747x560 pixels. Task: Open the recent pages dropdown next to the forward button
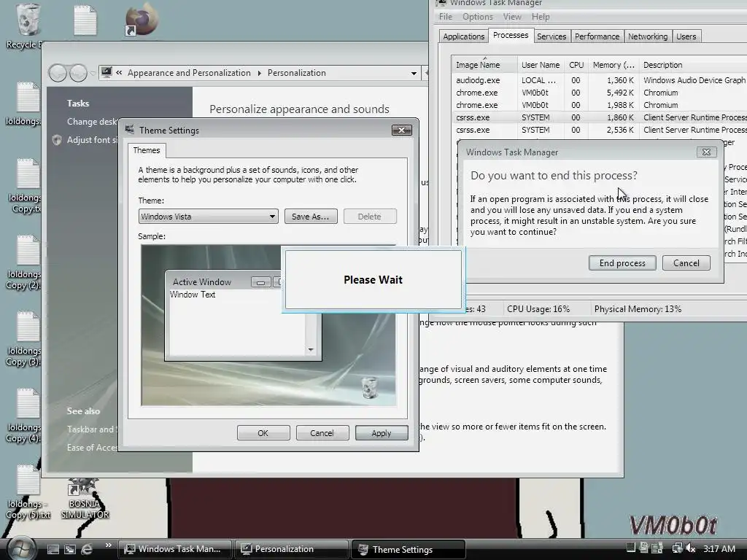(x=93, y=73)
